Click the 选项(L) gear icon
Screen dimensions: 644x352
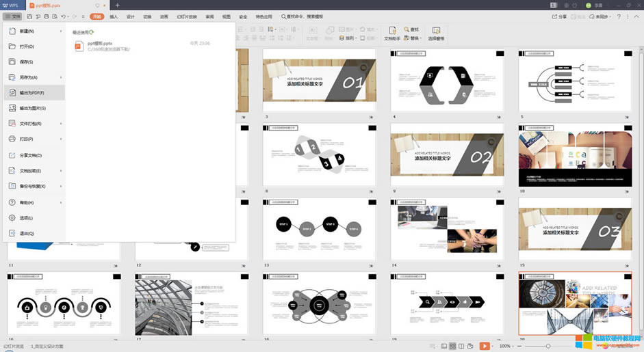[12, 218]
